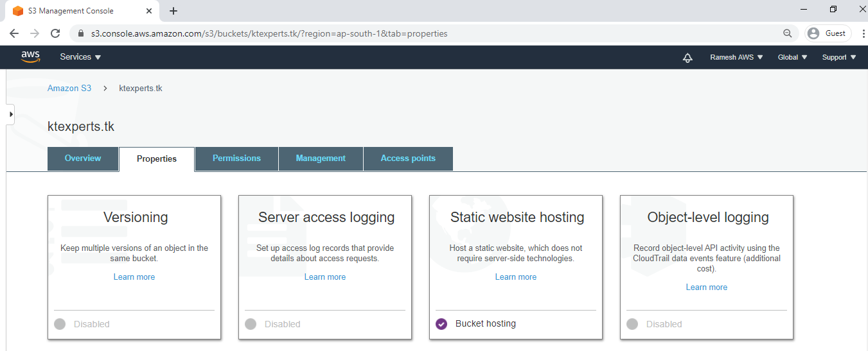Screen dimensions: 868x351
Task: Click the Versioning description text
Action: [x=134, y=253]
